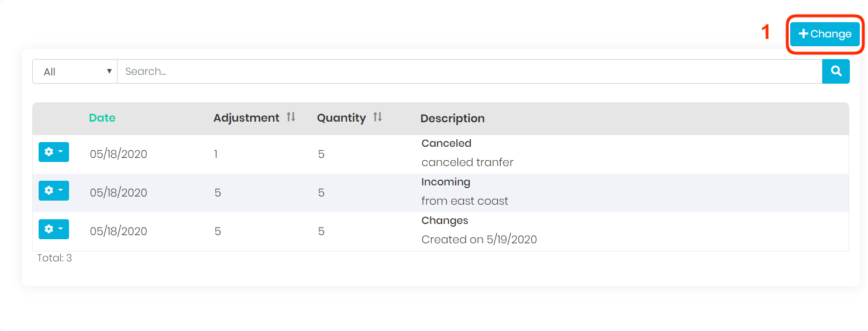868x331 pixels.
Task: Focus the Search text field
Action: point(469,71)
